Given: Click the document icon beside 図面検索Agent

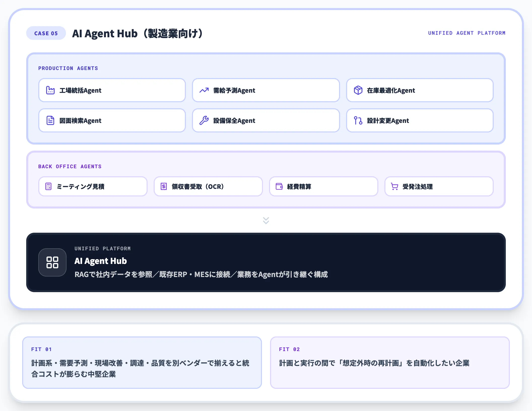Looking at the screenshot, I should 50,120.
